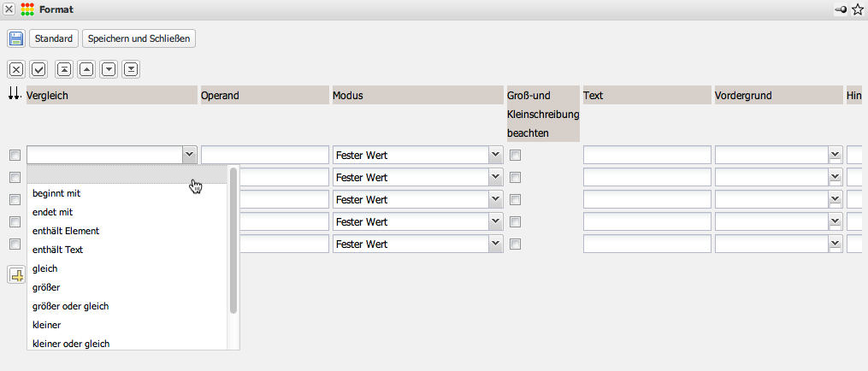
Task: Move selected row to bottom
Action: (x=131, y=69)
